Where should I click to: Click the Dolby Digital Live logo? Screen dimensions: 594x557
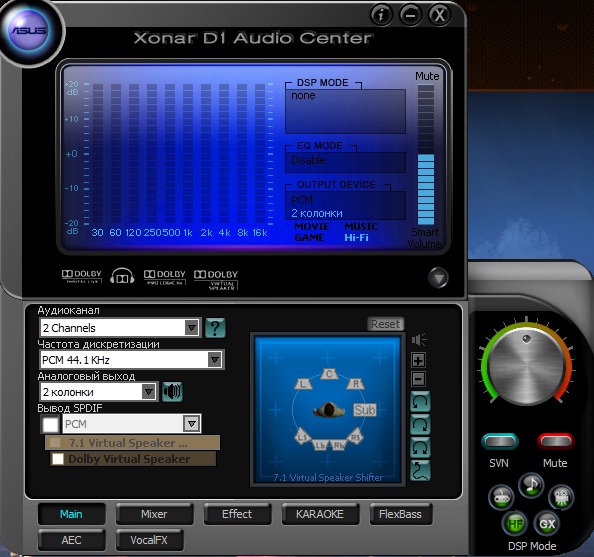pyautogui.click(x=82, y=277)
